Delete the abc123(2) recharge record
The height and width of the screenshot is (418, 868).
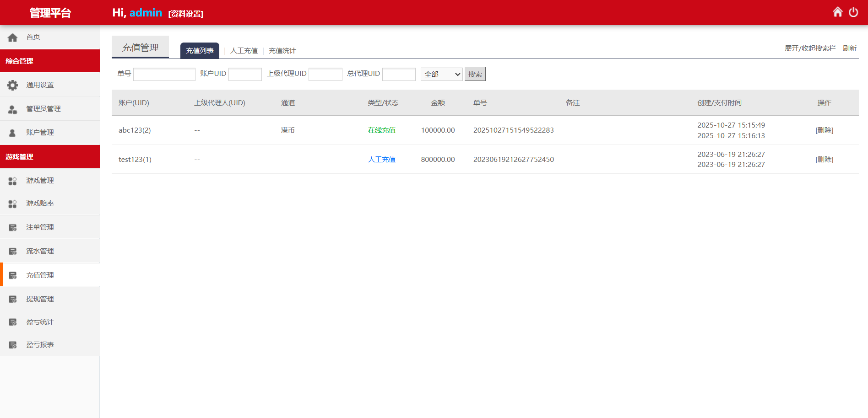[824, 130]
